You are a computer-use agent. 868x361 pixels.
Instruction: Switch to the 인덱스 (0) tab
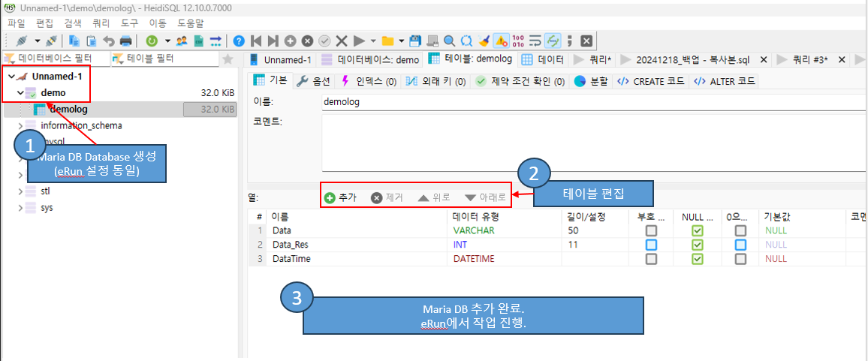pyautogui.click(x=369, y=81)
